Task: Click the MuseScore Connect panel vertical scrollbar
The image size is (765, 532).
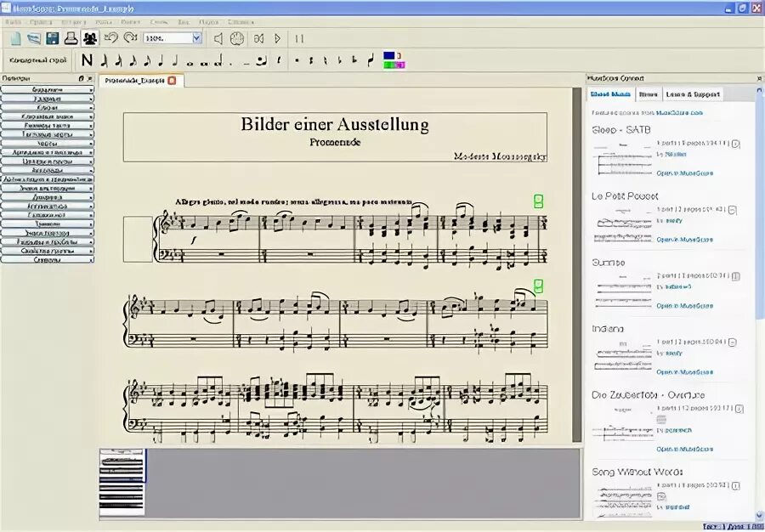Action: (x=759, y=303)
